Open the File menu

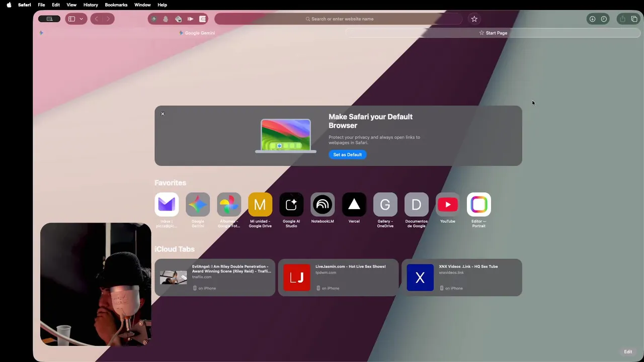(x=41, y=5)
